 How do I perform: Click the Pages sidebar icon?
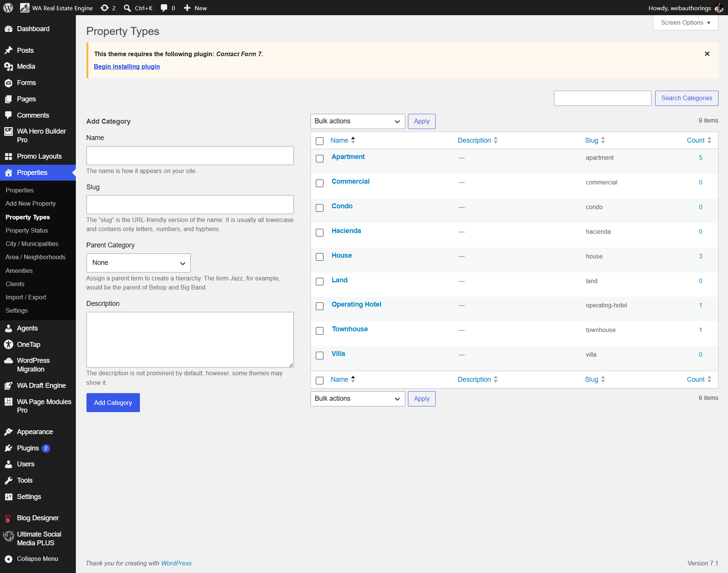point(8,99)
